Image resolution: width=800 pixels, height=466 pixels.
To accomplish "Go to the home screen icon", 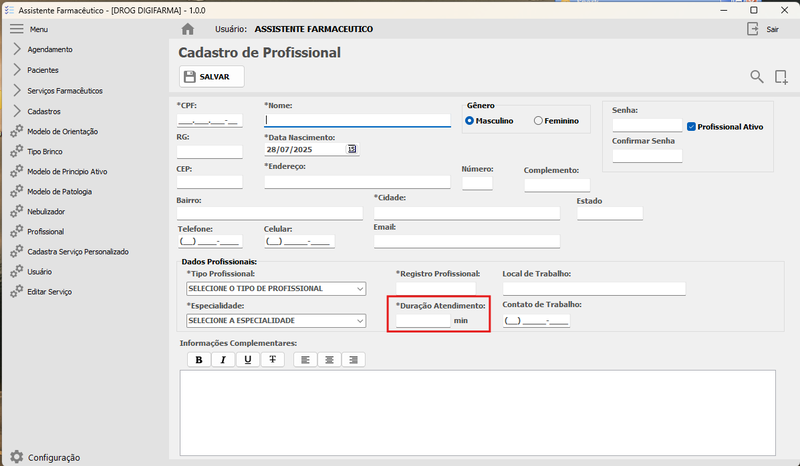I will pos(188,29).
